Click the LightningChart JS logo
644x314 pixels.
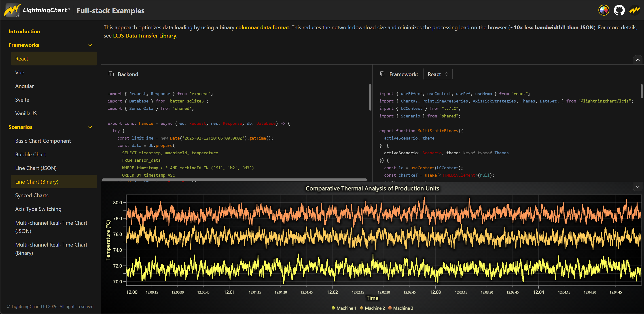37,10
